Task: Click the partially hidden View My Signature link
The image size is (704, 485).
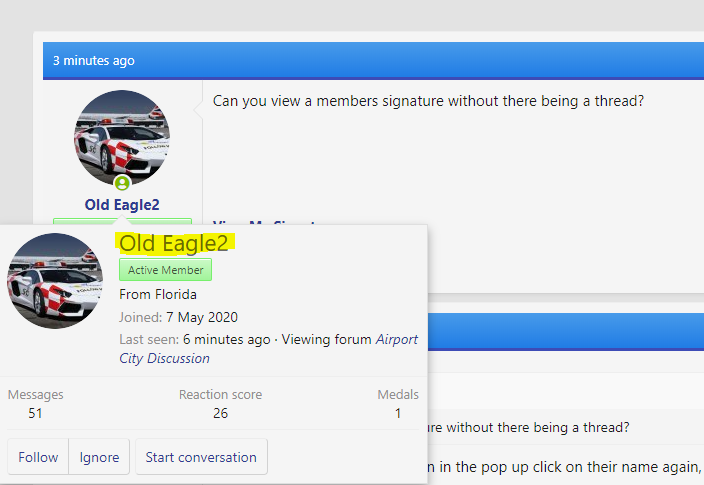Action: click(265, 223)
